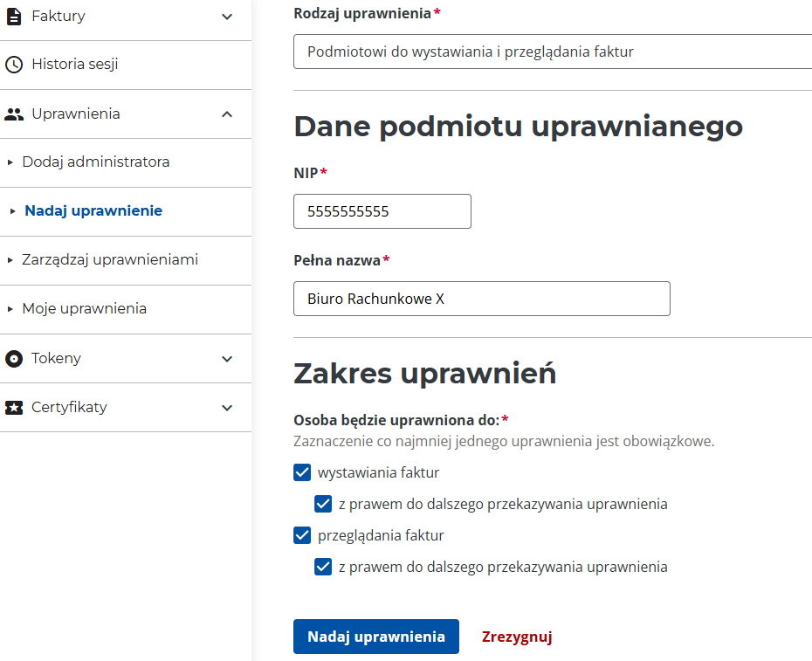Click the Faktury document icon
Screen dimensions: 812x661
click(14, 17)
